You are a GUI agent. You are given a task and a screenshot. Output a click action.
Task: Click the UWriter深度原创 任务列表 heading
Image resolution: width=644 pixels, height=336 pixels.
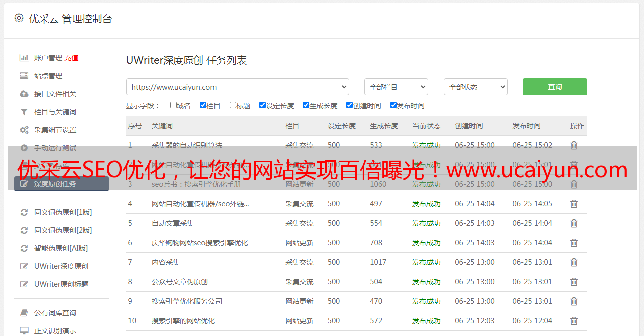pos(186,60)
